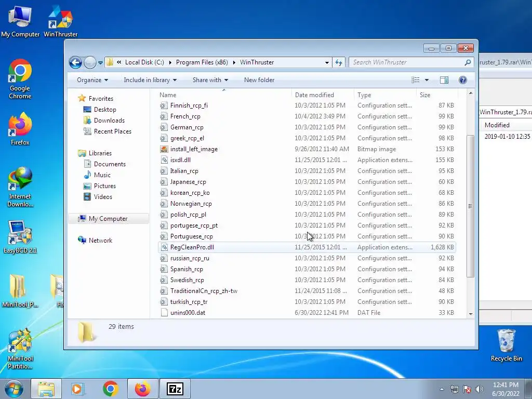This screenshot has height=399, width=532.
Task: Open the address bar history dropdown
Action: coord(327,62)
